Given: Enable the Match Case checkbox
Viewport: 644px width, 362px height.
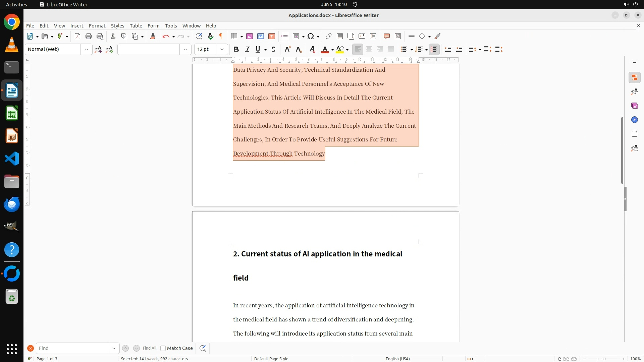Looking at the screenshot, I should tap(163, 348).
